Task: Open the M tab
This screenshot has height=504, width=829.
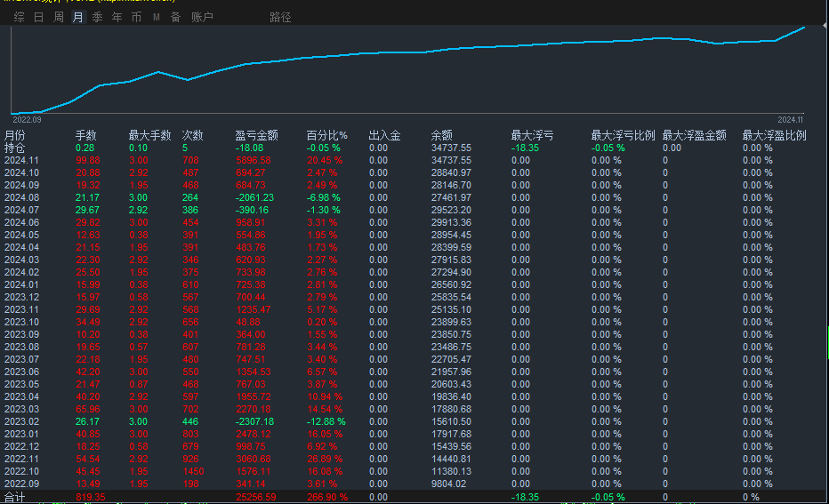Action: 156,18
